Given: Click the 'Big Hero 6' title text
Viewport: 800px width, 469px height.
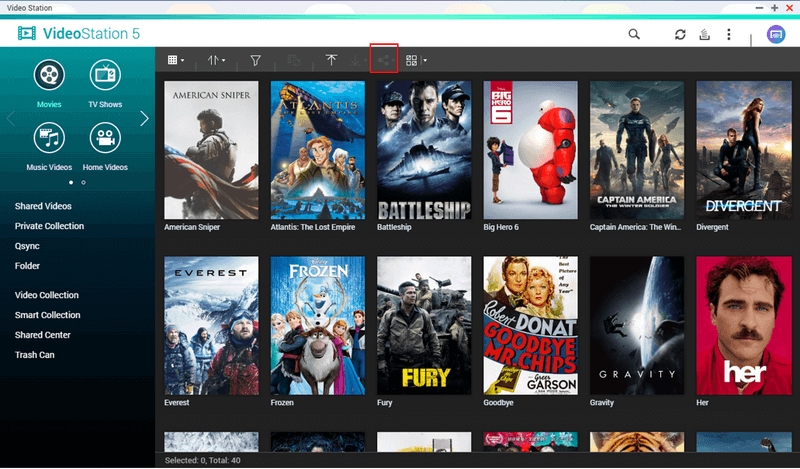Looking at the screenshot, I should 501,227.
